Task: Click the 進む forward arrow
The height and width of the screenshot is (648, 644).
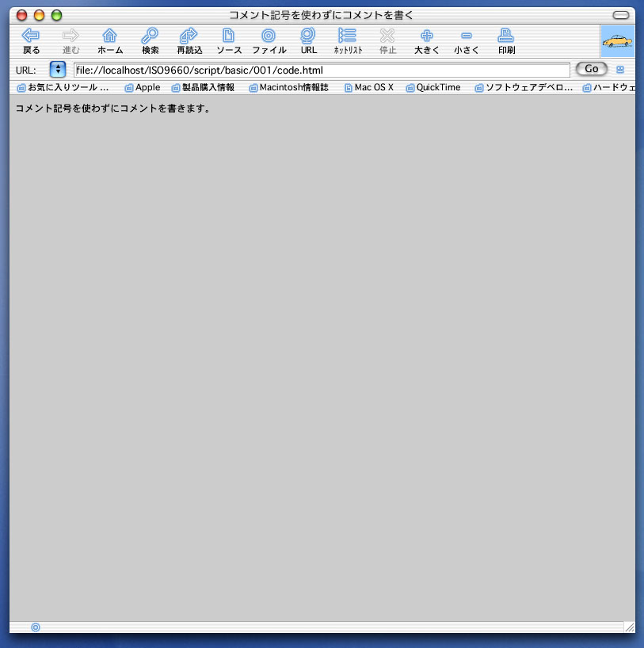Action: pyautogui.click(x=70, y=41)
